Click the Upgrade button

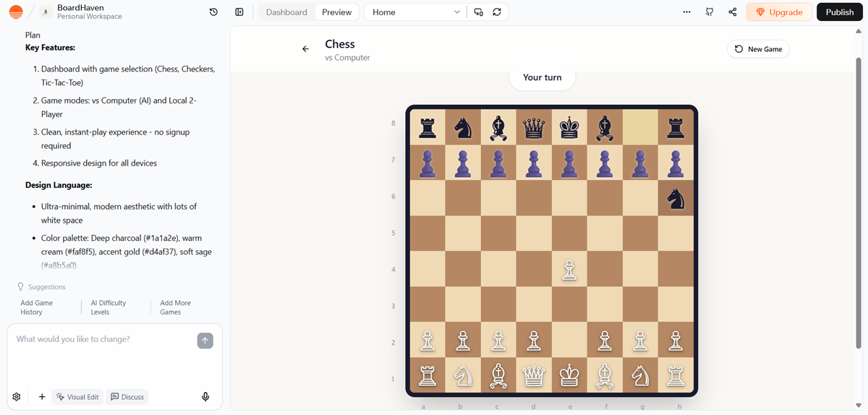point(779,12)
